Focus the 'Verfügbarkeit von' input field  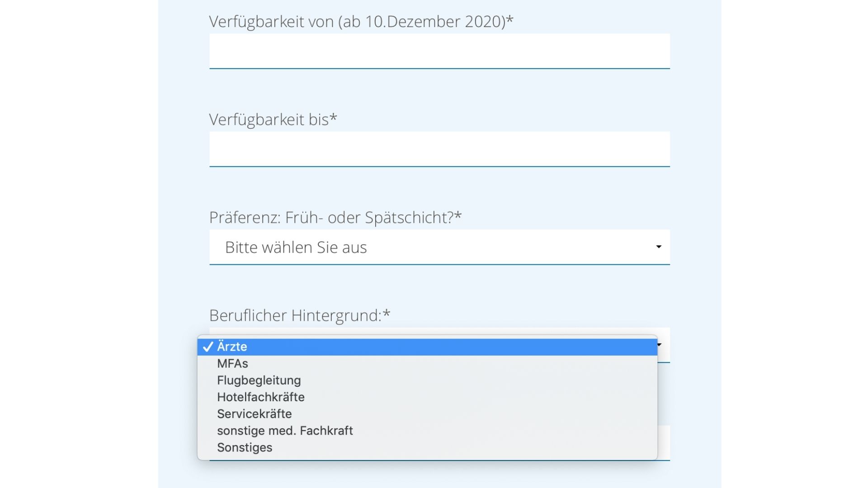point(439,51)
